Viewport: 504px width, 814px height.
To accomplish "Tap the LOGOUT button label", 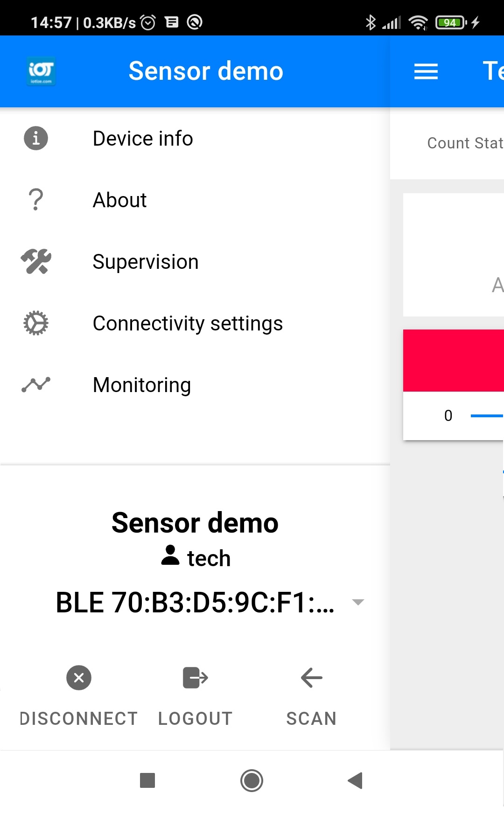I will click(196, 719).
